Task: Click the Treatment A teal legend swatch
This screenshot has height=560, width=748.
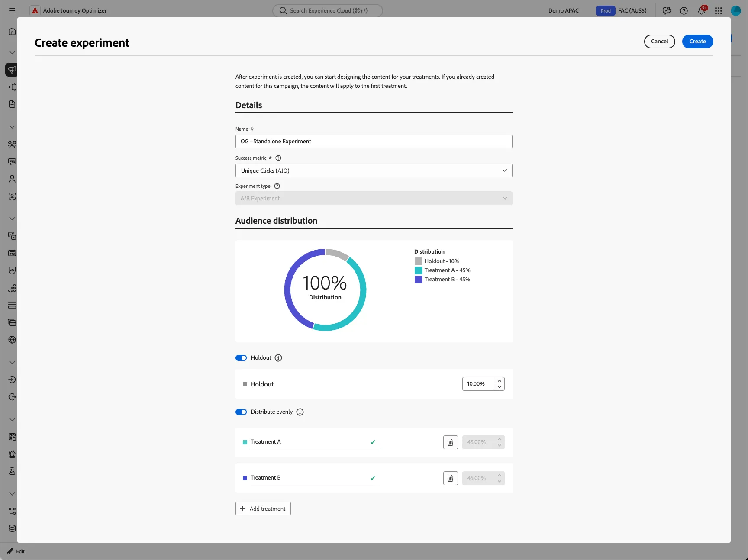Action: 419,270
